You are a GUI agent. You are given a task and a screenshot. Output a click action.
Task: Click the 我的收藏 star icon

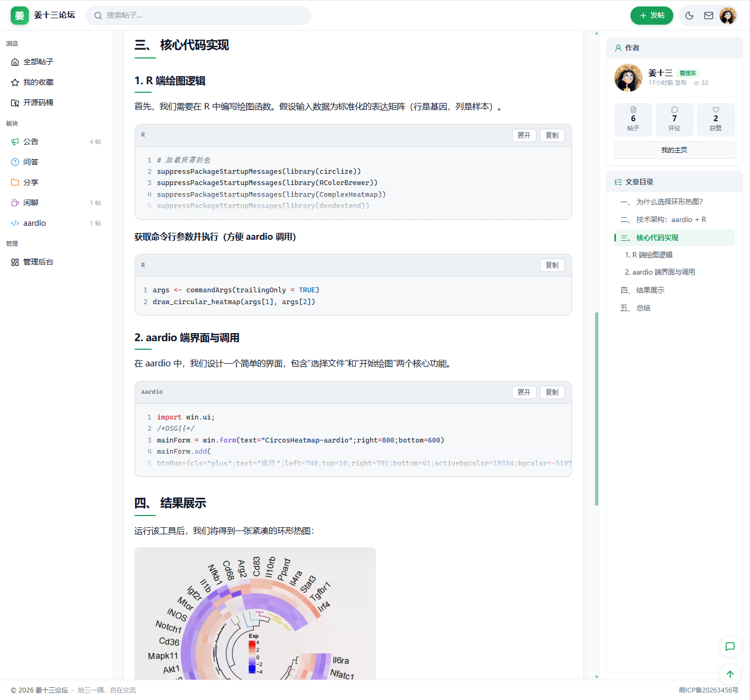click(x=15, y=82)
